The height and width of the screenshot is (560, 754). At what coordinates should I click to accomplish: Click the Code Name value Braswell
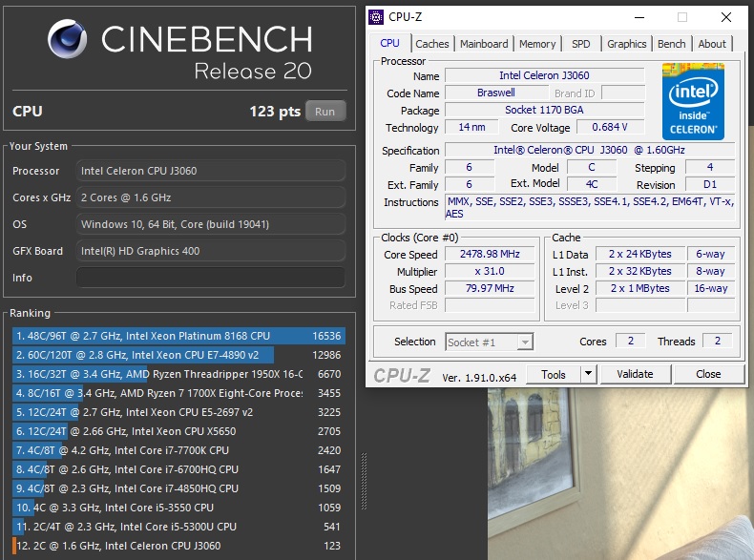tap(496, 93)
